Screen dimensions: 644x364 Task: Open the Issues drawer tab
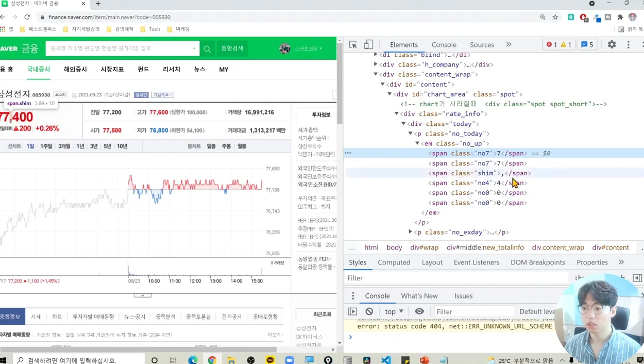point(463,296)
